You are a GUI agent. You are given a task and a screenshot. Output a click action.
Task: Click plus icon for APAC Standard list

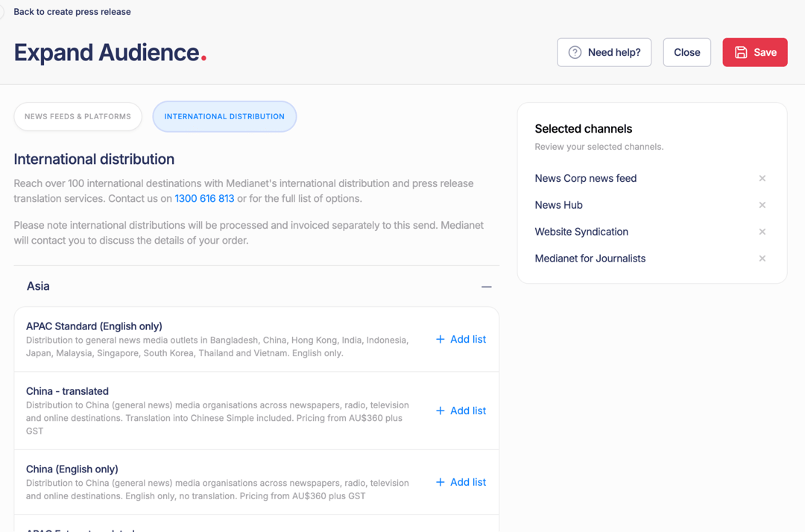point(440,339)
